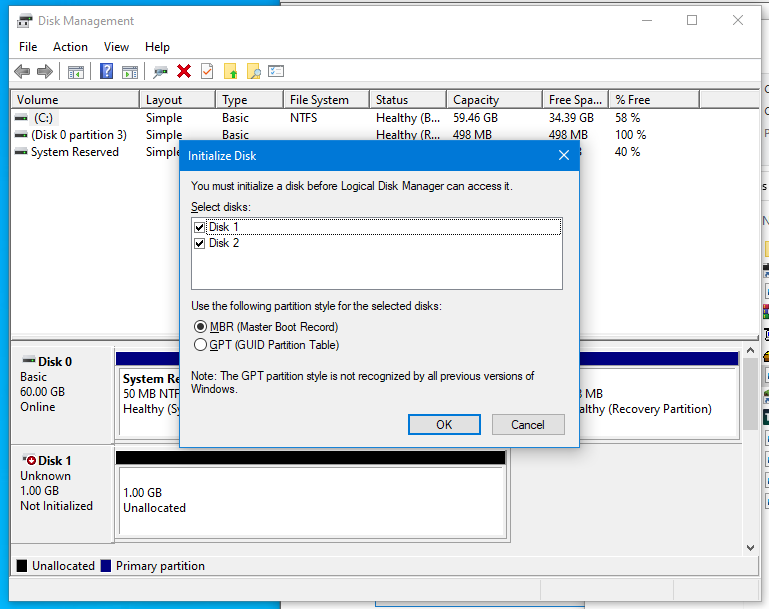Click the Back arrow toolbar icon
Viewport: 769px width, 609px height.
click(22, 72)
